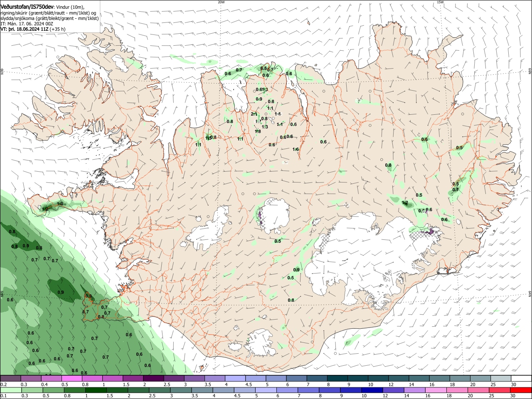Viewport: 532px width, 399px height.
Task: Click the upper legend swatch between 1 and 1.5
Action: click(112, 378)
